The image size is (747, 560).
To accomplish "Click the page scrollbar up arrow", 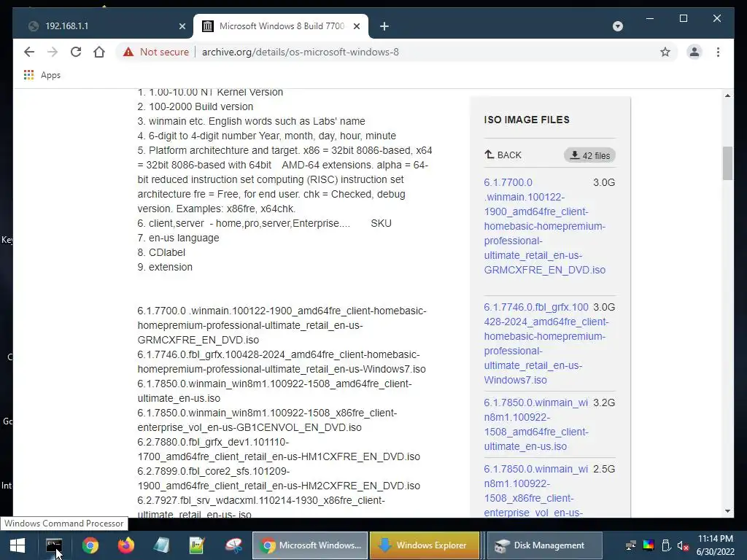I will tap(727, 96).
